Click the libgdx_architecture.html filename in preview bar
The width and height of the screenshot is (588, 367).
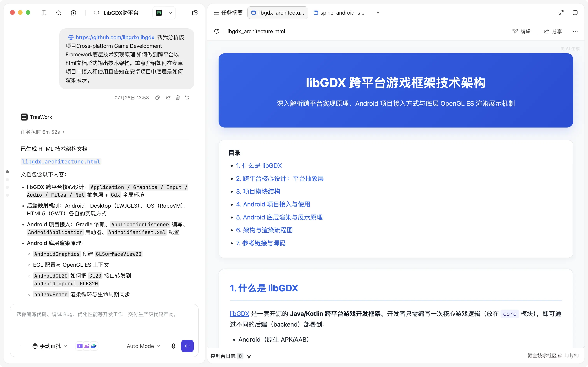256,31
